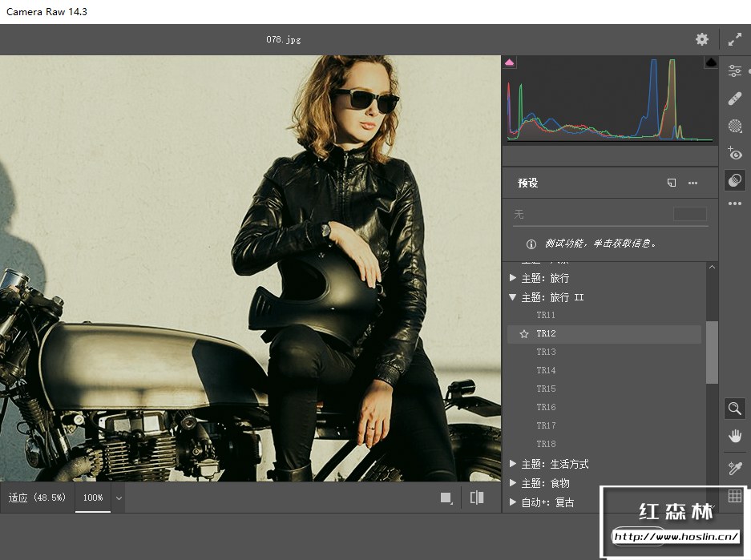Select the Healing tool
The image size is (751, 560).
click(x=734, y=99)
